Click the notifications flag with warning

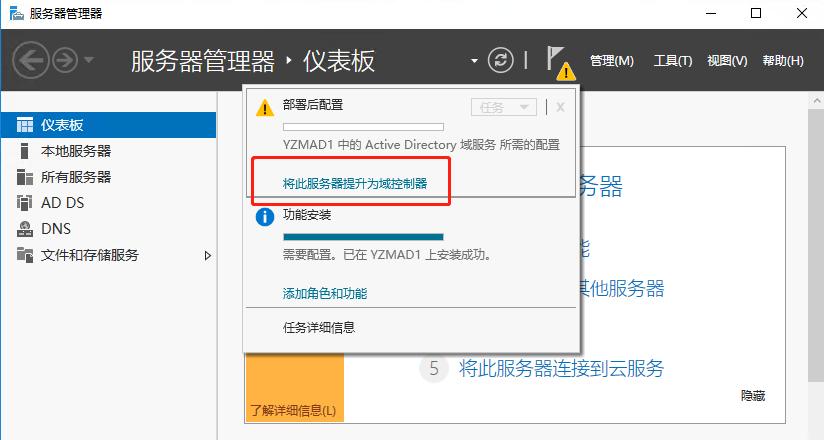[559, 62]
